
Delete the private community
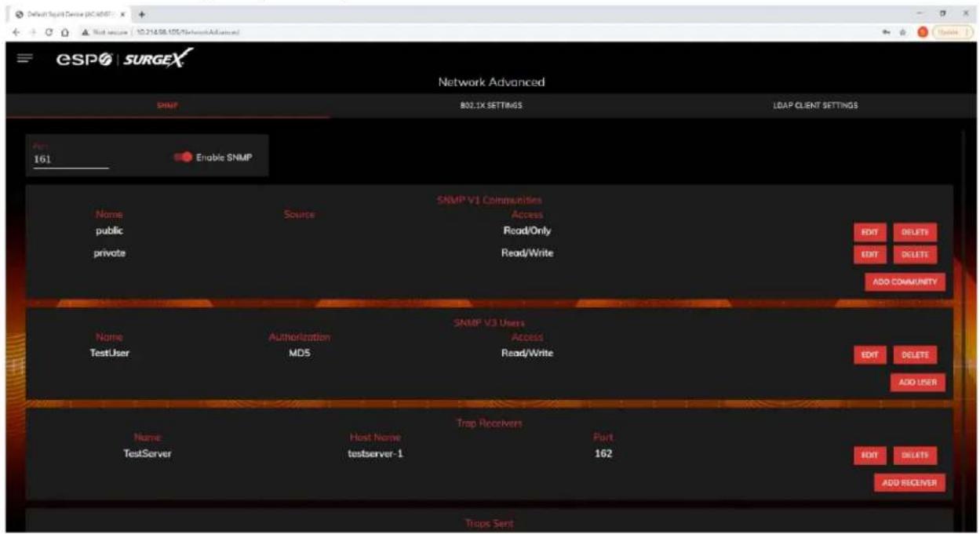click(x=915, y=254)
